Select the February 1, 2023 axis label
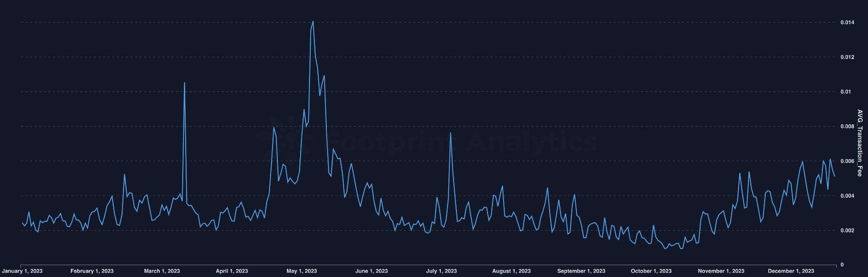The width and height of the screenshot is (868, 277). (x=92, y=271)
